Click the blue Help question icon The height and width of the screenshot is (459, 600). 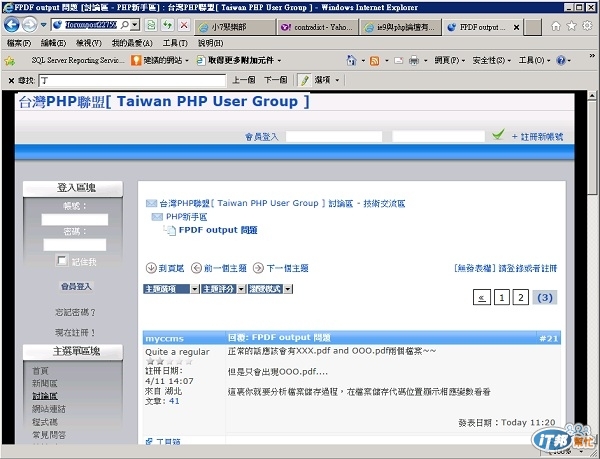561,60
